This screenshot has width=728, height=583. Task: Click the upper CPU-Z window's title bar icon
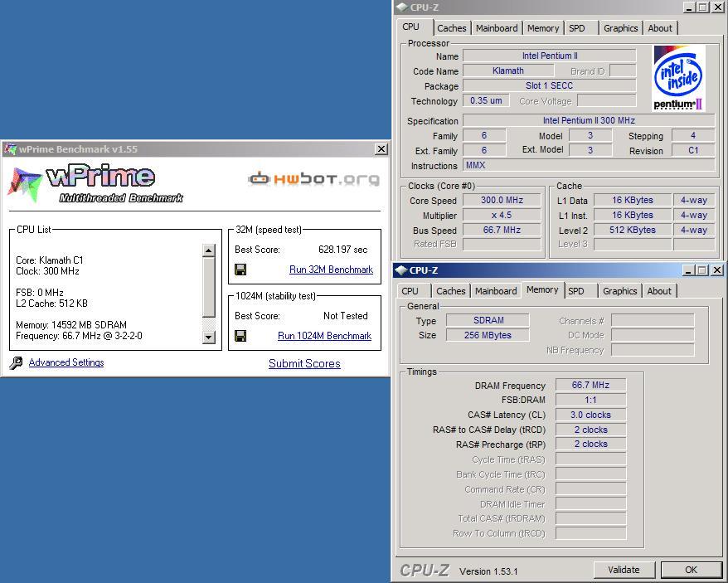coord(402,7)
